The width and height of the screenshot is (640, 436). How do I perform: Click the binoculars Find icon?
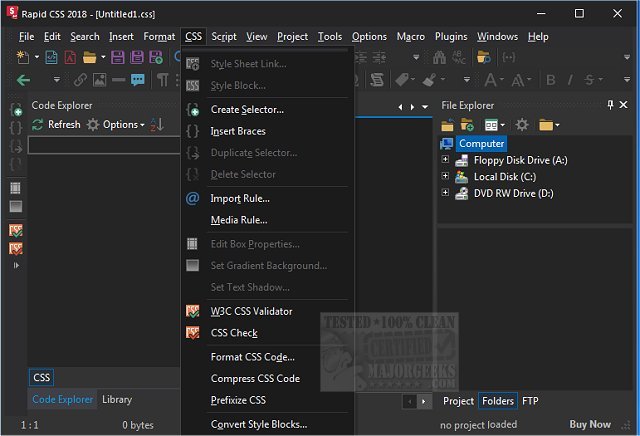(x=439, y=58)
